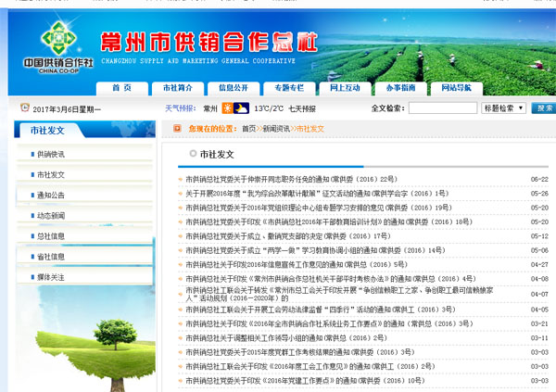Viewport: 556px width, 392px height.
Task: Click the sunny weather icon
Action: [x=226, y=108]
